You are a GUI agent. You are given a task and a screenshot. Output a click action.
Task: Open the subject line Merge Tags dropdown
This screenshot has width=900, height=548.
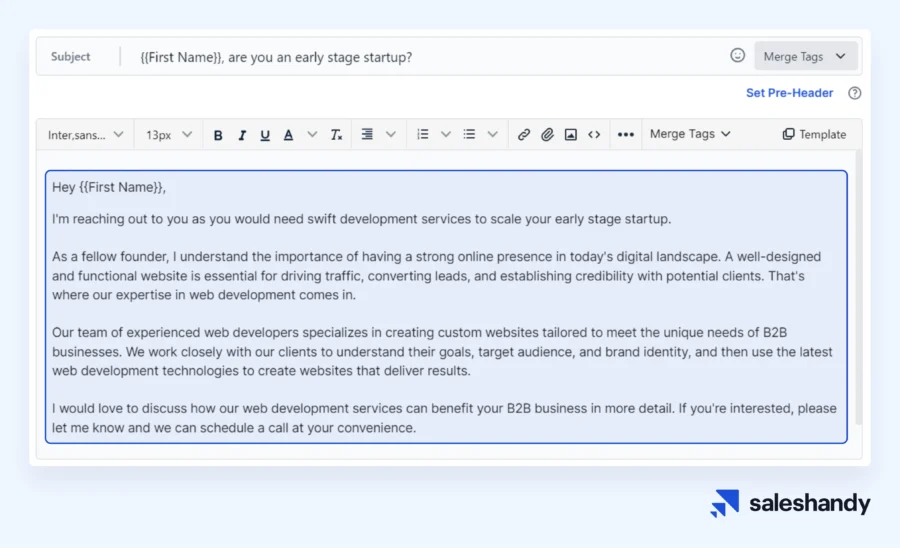(x=804, y=57)
